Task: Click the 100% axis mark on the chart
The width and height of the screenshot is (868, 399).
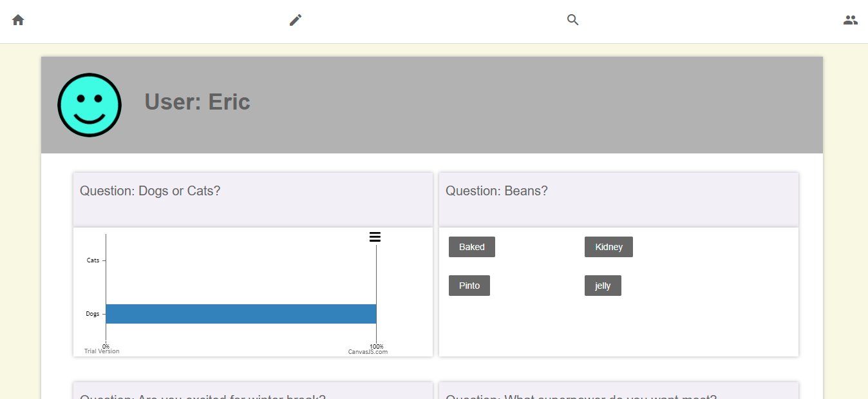Action: coord(377,345)
